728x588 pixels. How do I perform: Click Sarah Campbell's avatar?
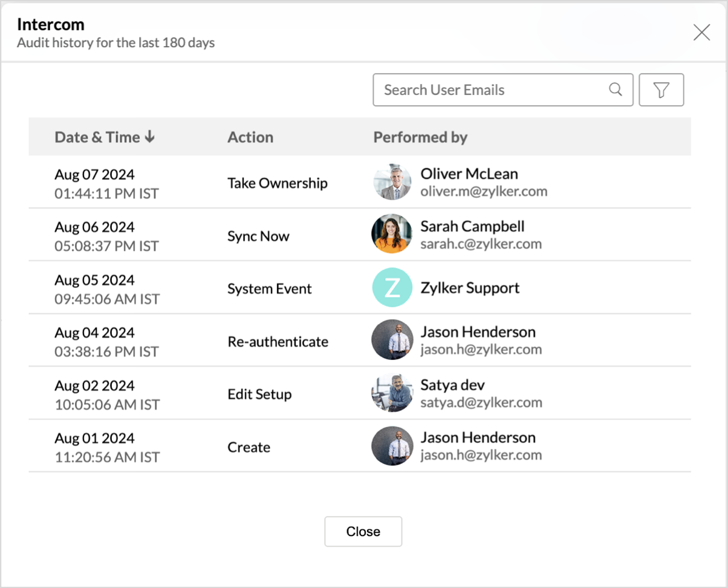pyautogui.click(x=392, y=235)
